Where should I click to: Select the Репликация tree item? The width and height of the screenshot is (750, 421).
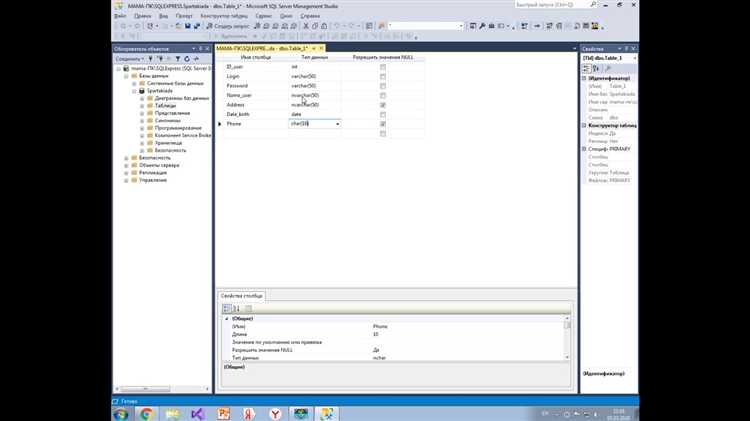point(153,173)
